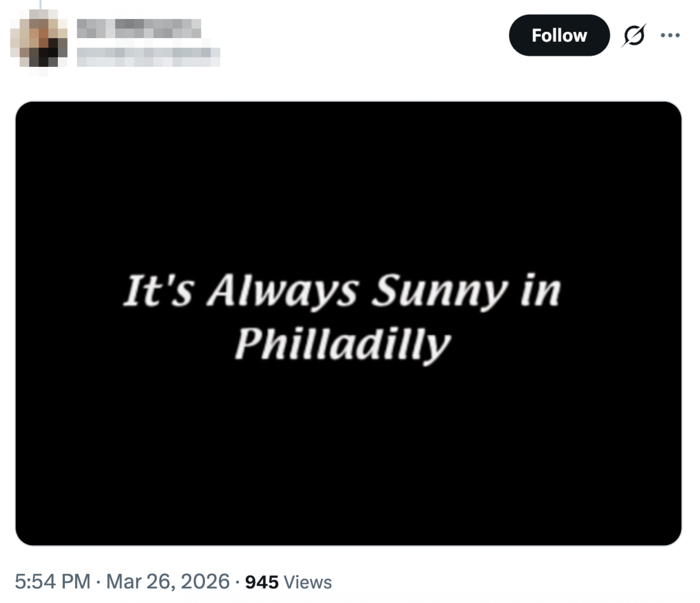Screen dimensions: 700x603
Task: Click the Views label beside 945
Action: [x=308, y=582]
